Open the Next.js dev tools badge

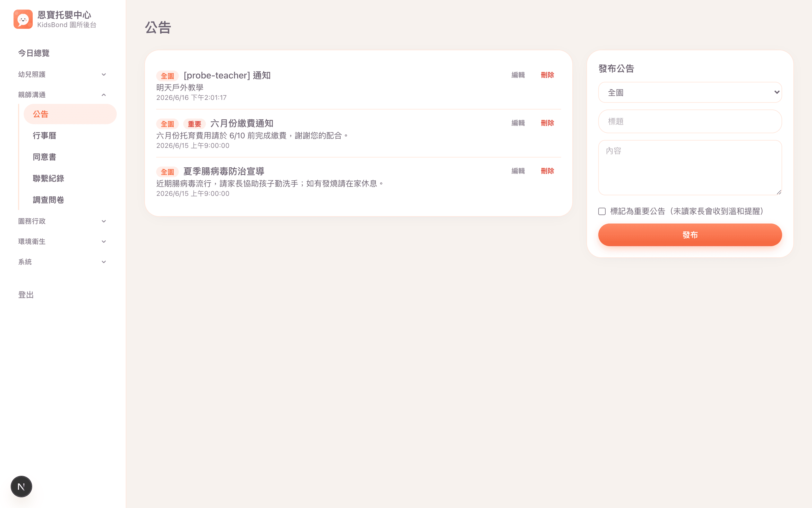pyautogui.click(x=21, y=486)
